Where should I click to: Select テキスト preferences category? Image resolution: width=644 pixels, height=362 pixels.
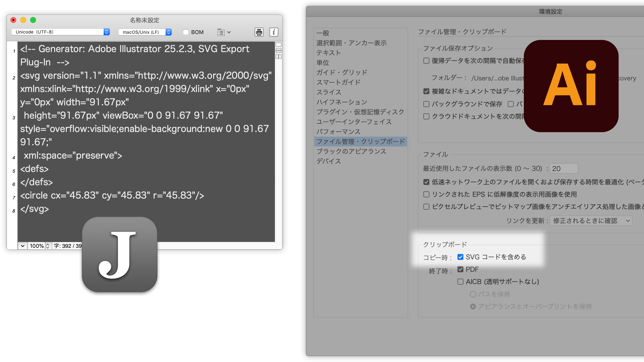tap(328, 53)
